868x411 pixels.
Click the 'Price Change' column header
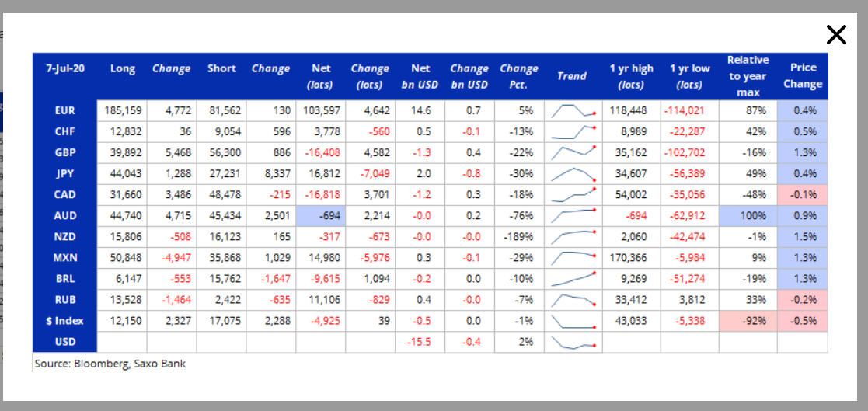click(x=803, y=76)
